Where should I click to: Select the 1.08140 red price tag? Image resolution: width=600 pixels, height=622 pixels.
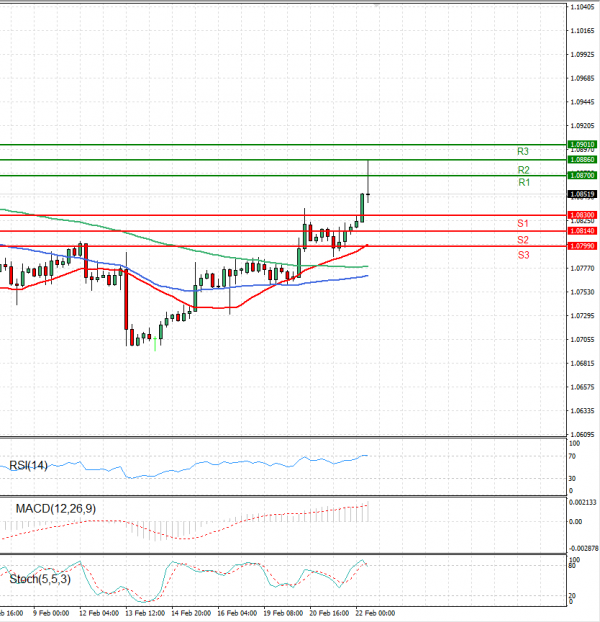(582, 231)
